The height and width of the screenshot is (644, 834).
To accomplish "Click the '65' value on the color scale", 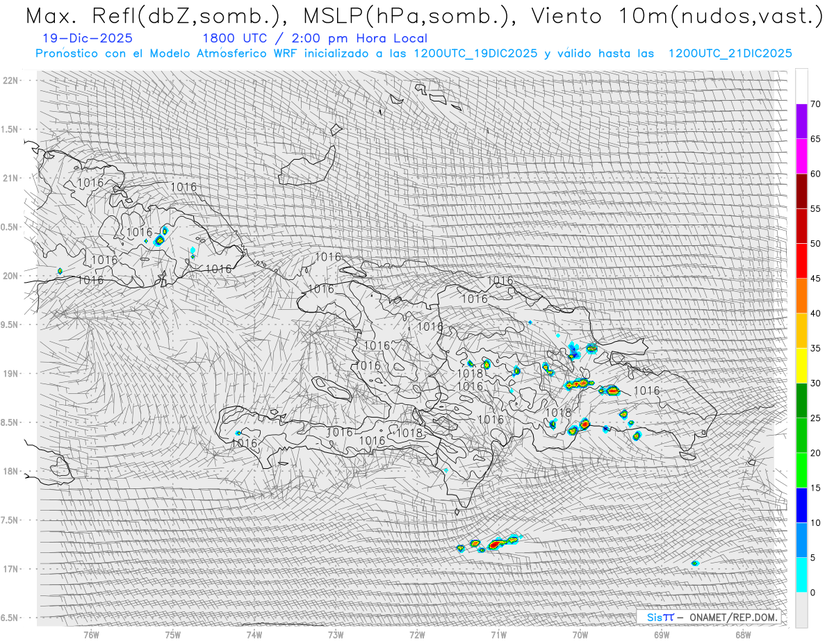I will pyautogui.click(x=815, y=139).
